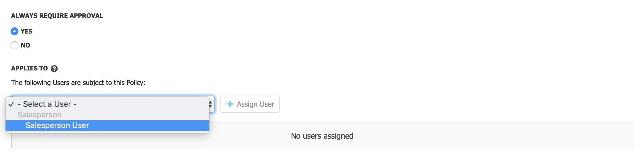
Task: Click the Assign User button
Action: (x=250, y=104)
